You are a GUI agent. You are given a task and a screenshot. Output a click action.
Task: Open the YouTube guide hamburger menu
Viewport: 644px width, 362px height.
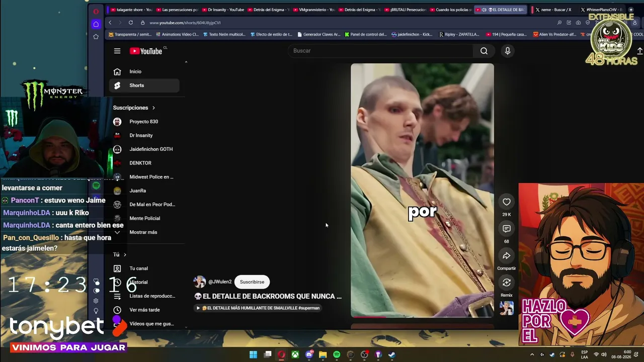pos(117,51)
